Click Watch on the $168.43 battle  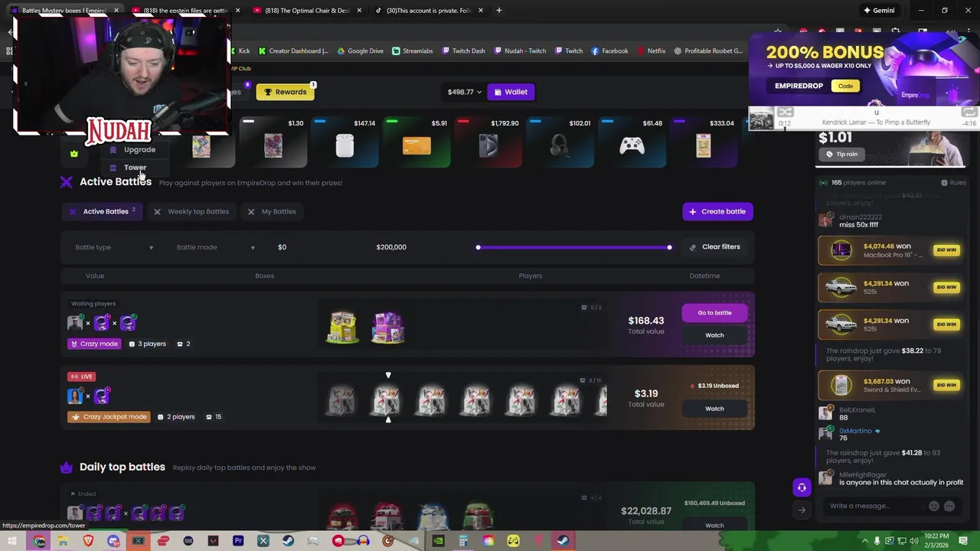(x=714, y=335)
